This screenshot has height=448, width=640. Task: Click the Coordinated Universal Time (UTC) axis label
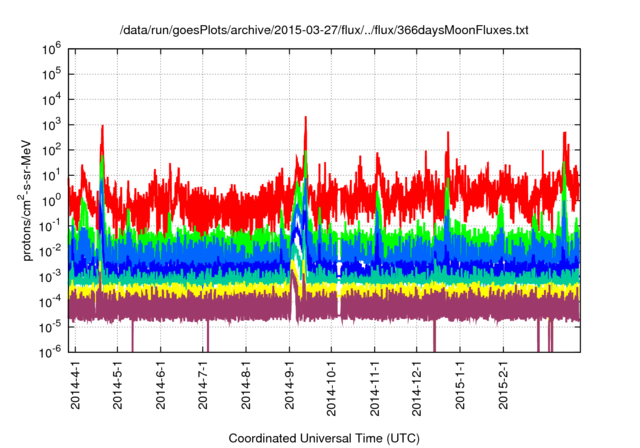point(324,438)
